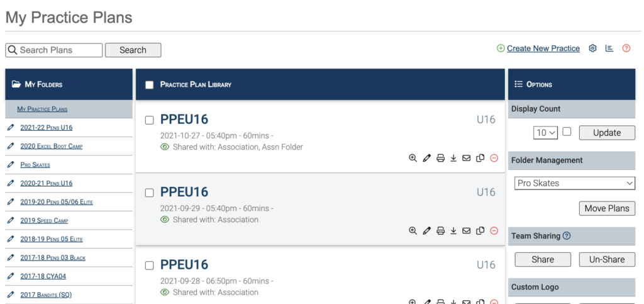The width and height of the screenshot is (644, 304).
Task: Print the 2021-10-27 PPEU16 plan
Action: (x=440, y=158)
